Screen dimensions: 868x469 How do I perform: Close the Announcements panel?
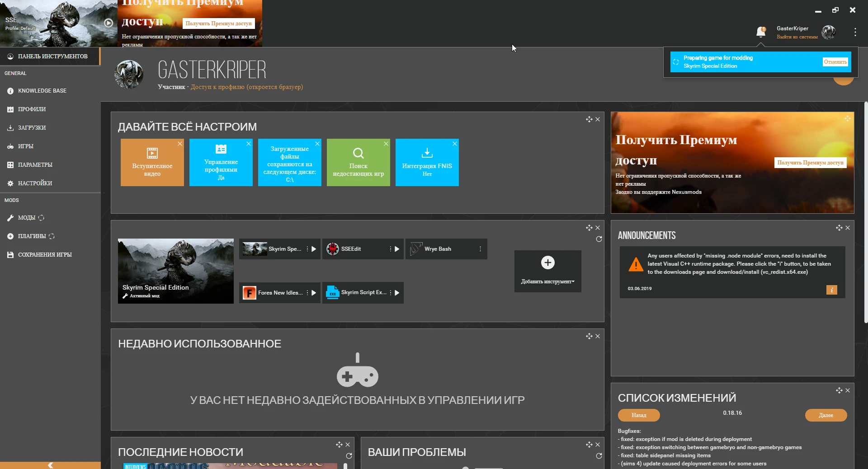click(848, 228)
